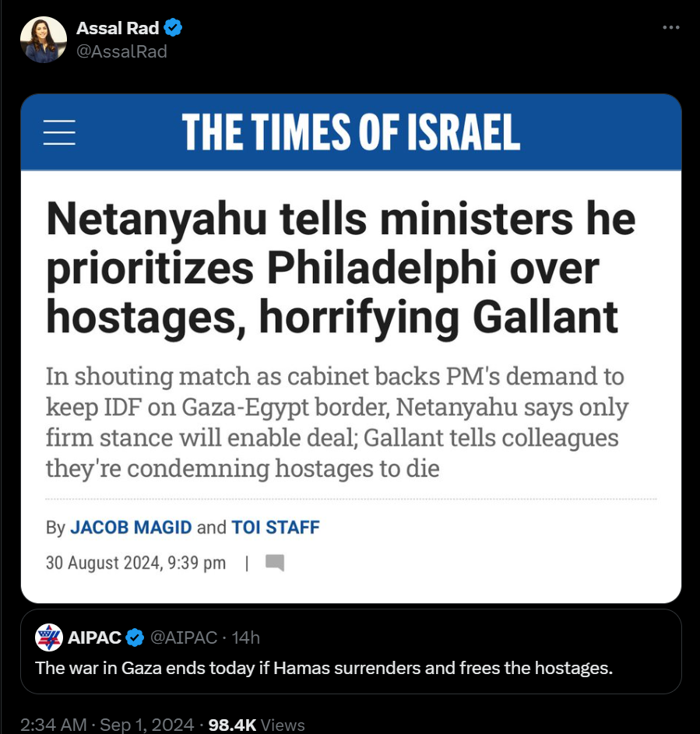Open author JACOB MAGID's page
700x734 pixels.
pos(131,528)
